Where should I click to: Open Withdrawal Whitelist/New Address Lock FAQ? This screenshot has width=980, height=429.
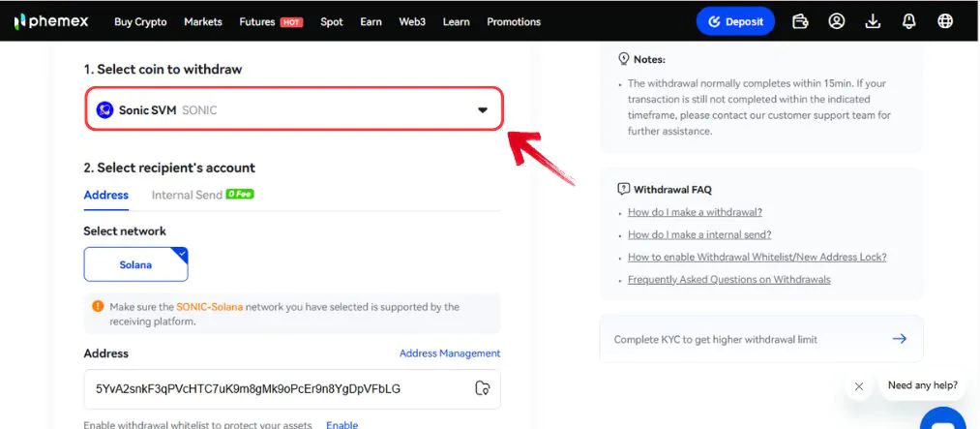pyautogui.click(x=757, y=257)
